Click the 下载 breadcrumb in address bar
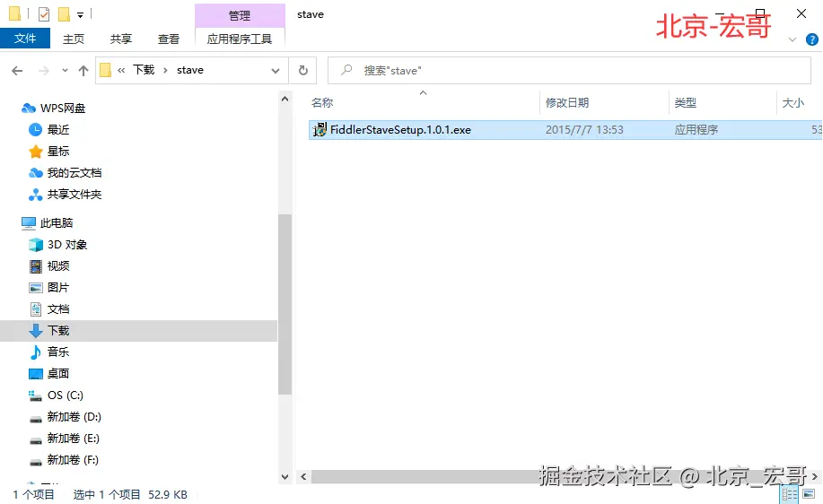This screenshot has height=504, width=823. (x=144, y=70)
